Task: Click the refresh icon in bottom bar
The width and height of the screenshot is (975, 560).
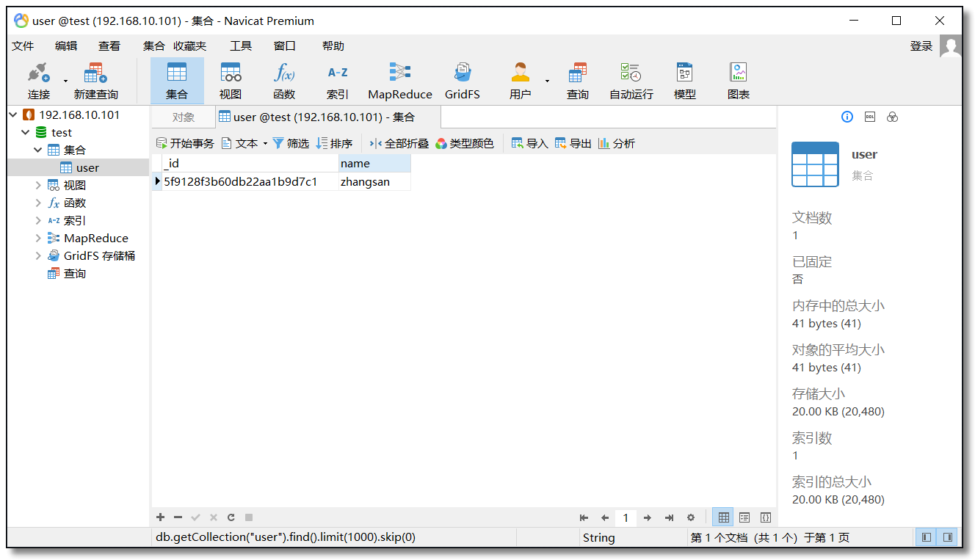Action: coord(231,517)
